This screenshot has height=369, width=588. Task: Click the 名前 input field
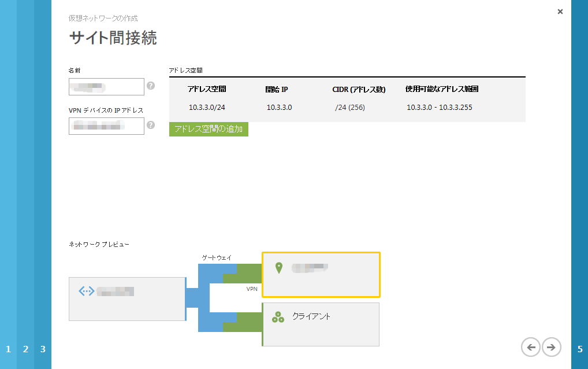pyautogui.click(x=106, y=87)
